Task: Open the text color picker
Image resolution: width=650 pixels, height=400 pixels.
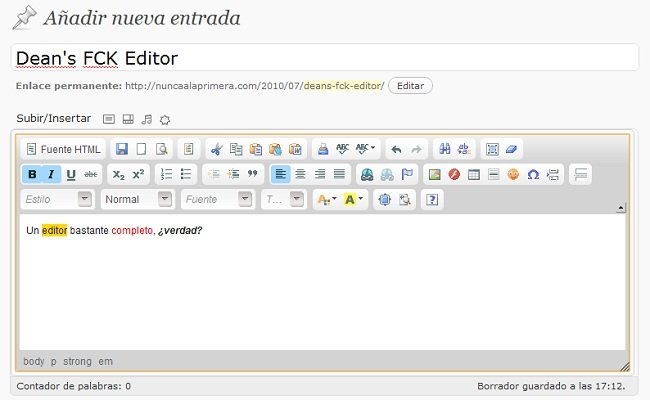Action: pyautogui.click(x=327, y=200)
